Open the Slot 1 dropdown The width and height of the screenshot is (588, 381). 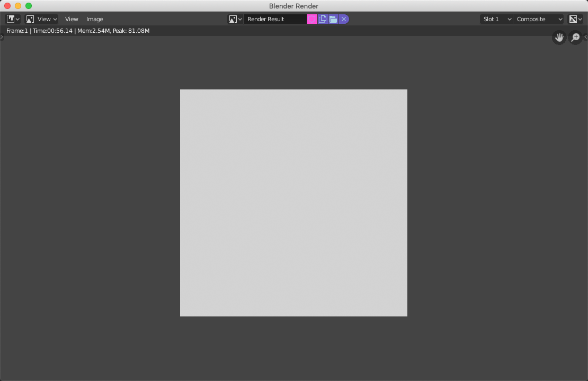pyautogui.click(x=495, y=19)
